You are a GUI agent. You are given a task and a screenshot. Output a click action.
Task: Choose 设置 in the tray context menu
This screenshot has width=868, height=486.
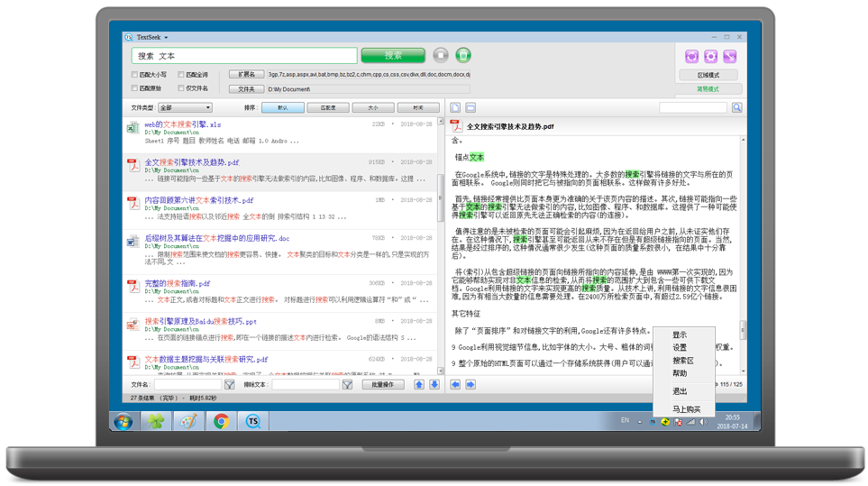680,347
